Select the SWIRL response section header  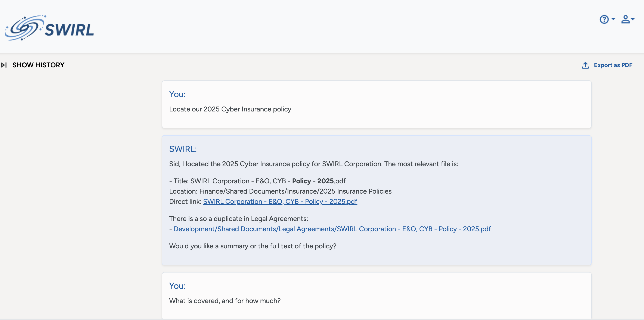tap(183, 149)
